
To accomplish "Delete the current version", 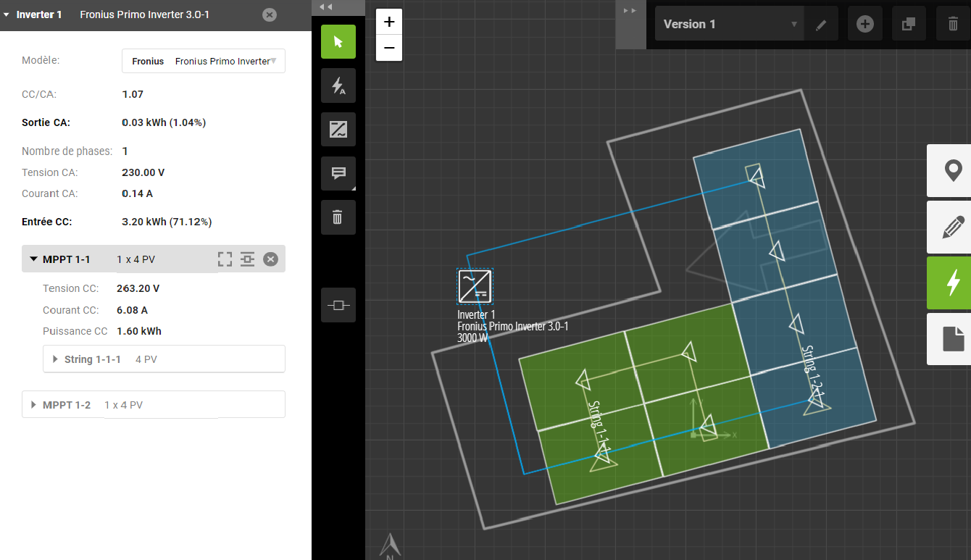I will pos(953,24).
